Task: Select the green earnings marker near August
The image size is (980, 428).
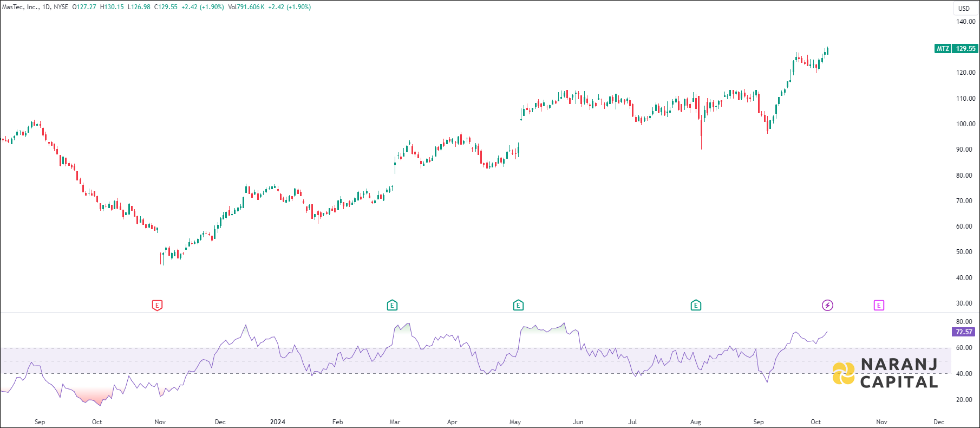Action: click(x=696, y=306)
